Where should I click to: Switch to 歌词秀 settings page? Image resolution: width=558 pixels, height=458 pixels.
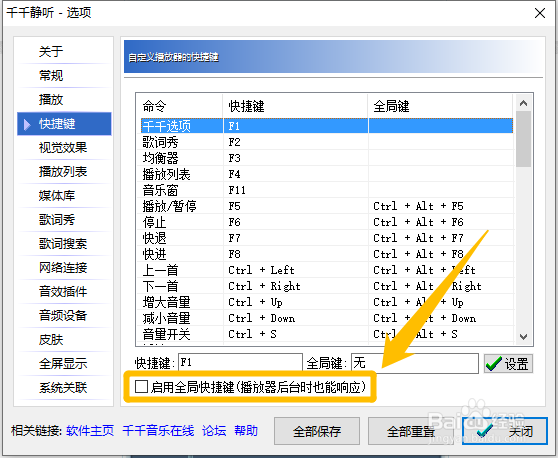(64, 220)
